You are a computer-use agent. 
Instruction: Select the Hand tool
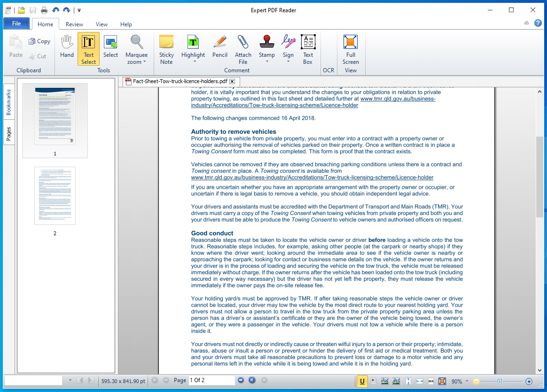[x=67, y=48]
